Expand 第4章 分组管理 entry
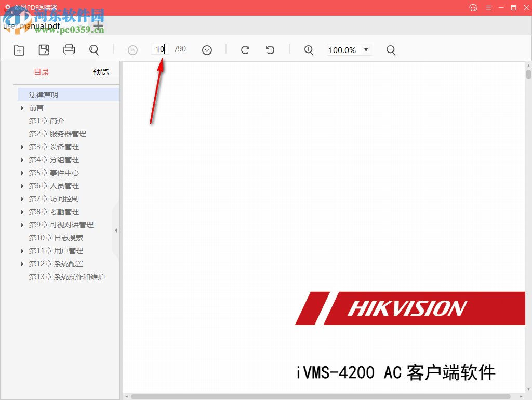The height and width of the screenshot is (400, 532). [x=22, y=160]
